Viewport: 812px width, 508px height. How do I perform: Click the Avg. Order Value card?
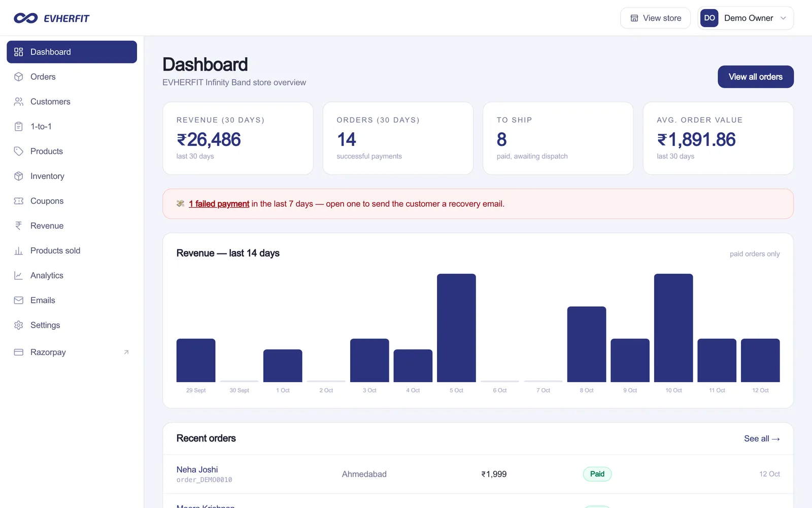[718, 139]
